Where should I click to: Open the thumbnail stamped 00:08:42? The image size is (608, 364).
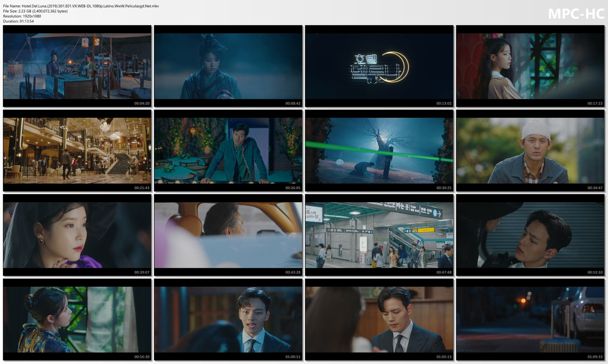coord(228,66)
